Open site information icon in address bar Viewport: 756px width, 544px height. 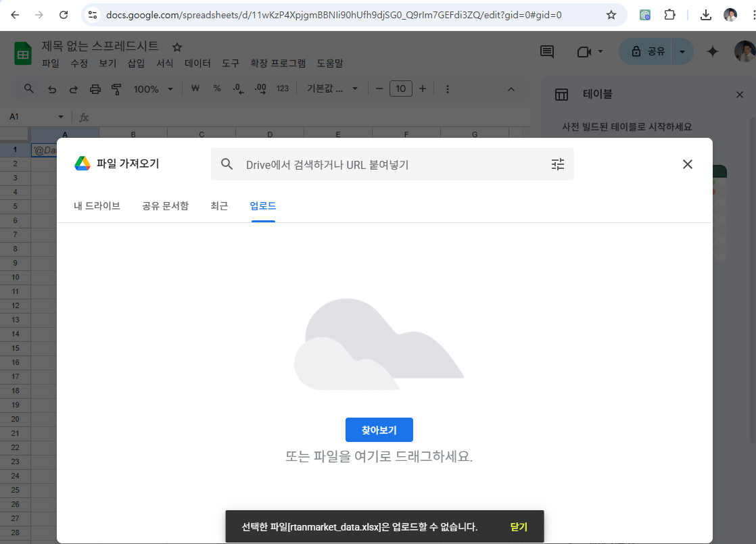[x=93, y=15]
